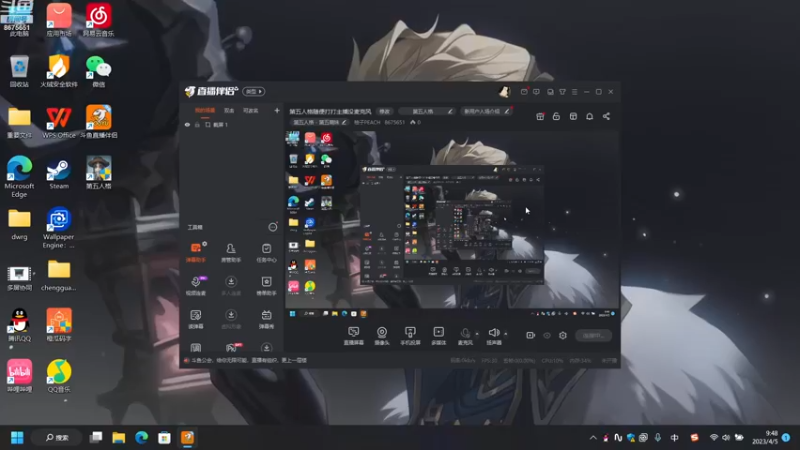
Task: Open the 弹幕秀 tool
Action: [x=266, y=319]
